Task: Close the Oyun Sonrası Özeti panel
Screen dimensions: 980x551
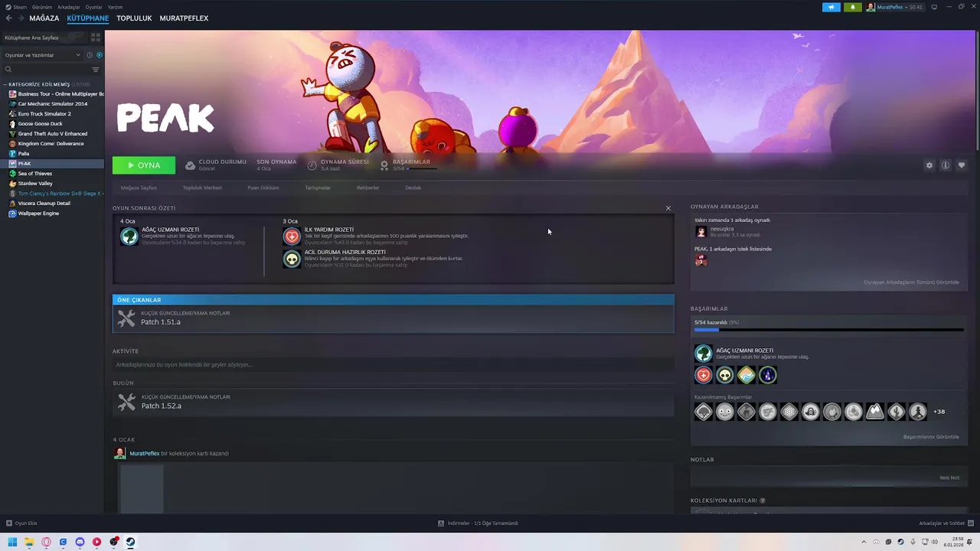Action: click(668, 208)
